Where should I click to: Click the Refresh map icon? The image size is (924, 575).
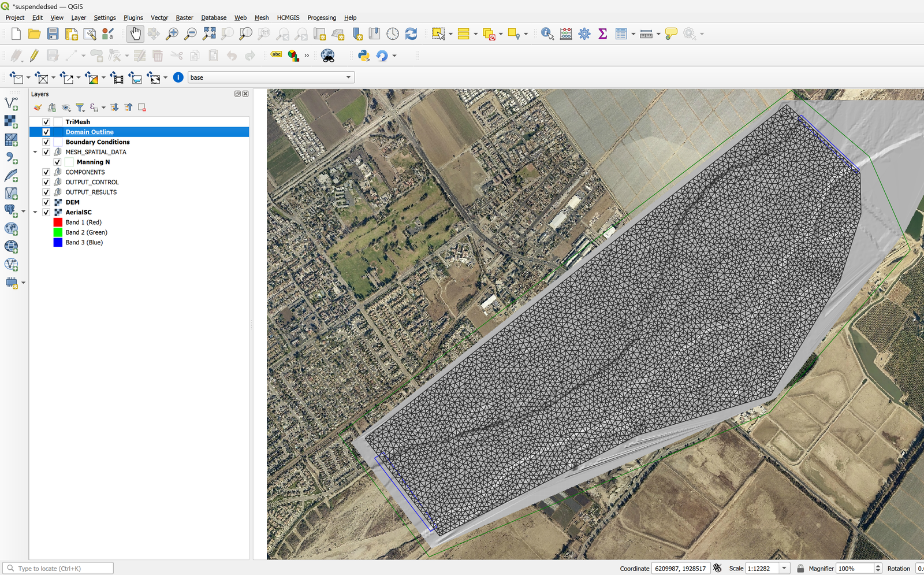point(411,34)
